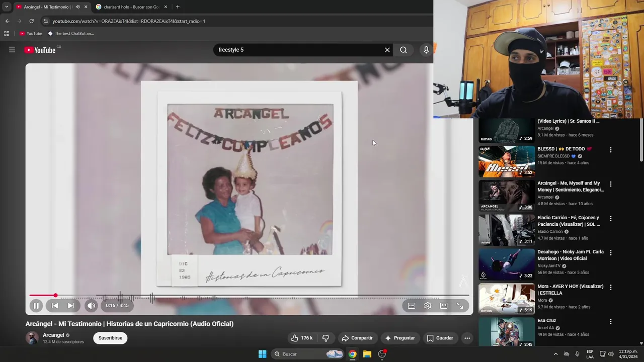Open Chrome from the taskbar
This screenshot has width=644, height=362.
click(x=352, y=354)
